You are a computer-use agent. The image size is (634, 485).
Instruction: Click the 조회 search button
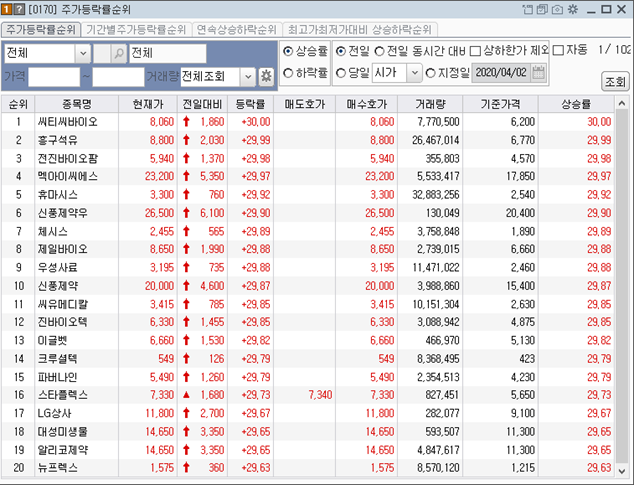(x=615, y=82)
